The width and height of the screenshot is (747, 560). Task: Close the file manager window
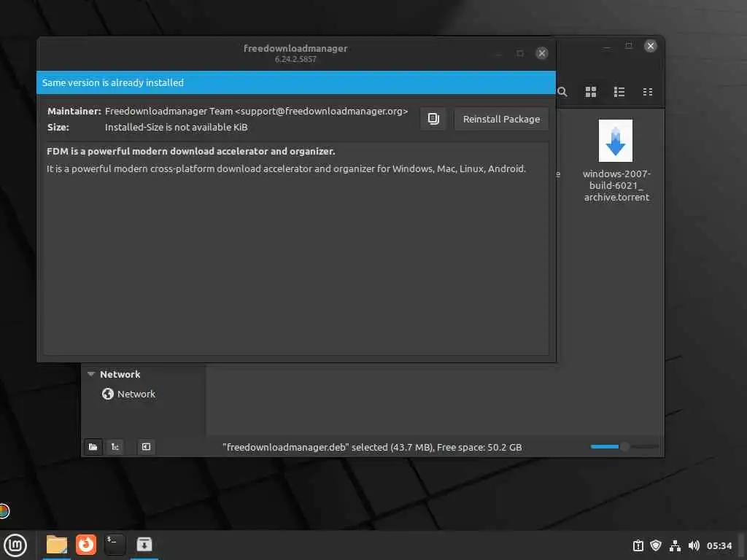point(650,46)
